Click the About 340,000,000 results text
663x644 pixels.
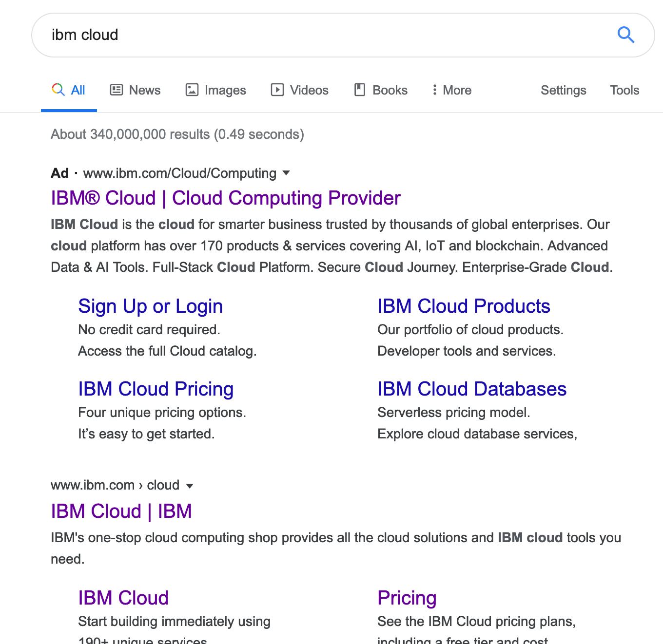(x=177, y=134)
